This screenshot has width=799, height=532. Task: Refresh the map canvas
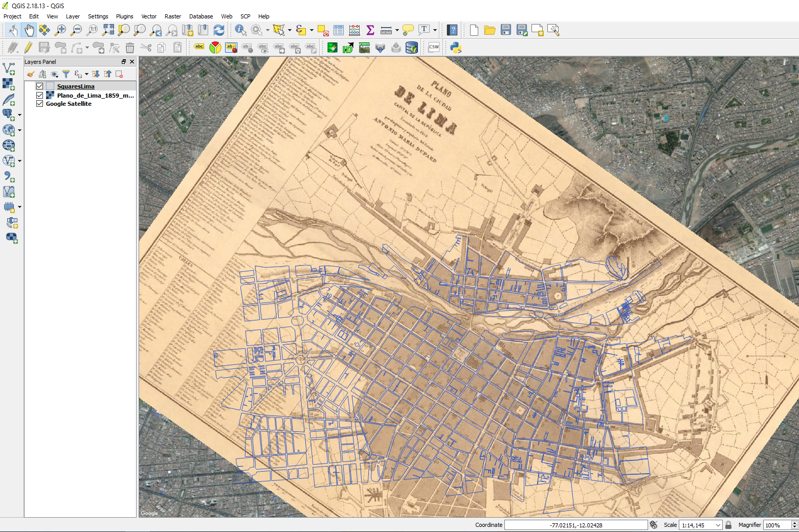click(219, 30)
